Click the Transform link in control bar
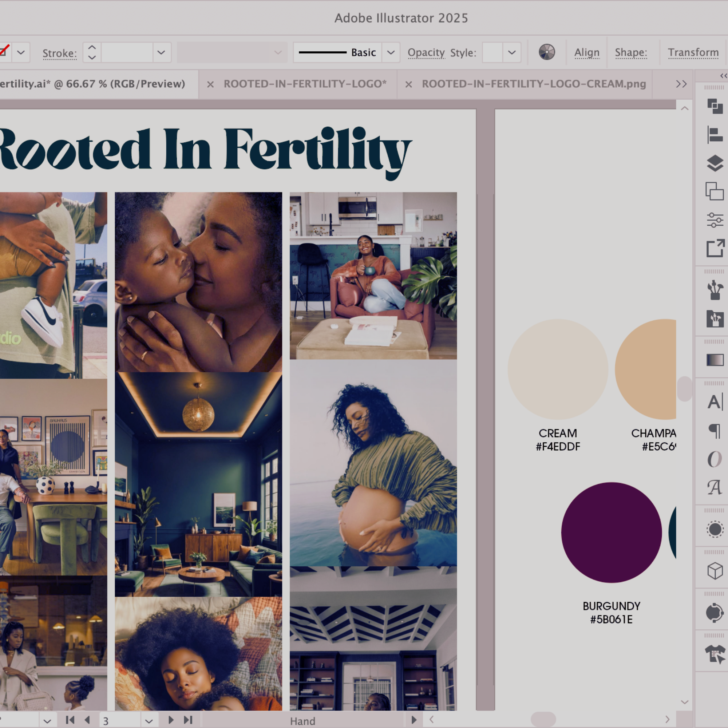This screenshot has width=728, height=728. coord(693,52)
